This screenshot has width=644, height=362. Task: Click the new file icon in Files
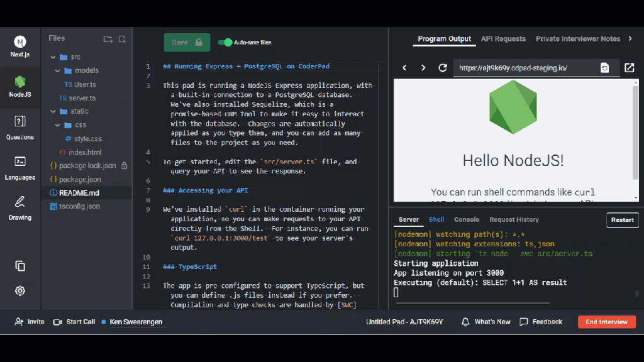point(122,39)
